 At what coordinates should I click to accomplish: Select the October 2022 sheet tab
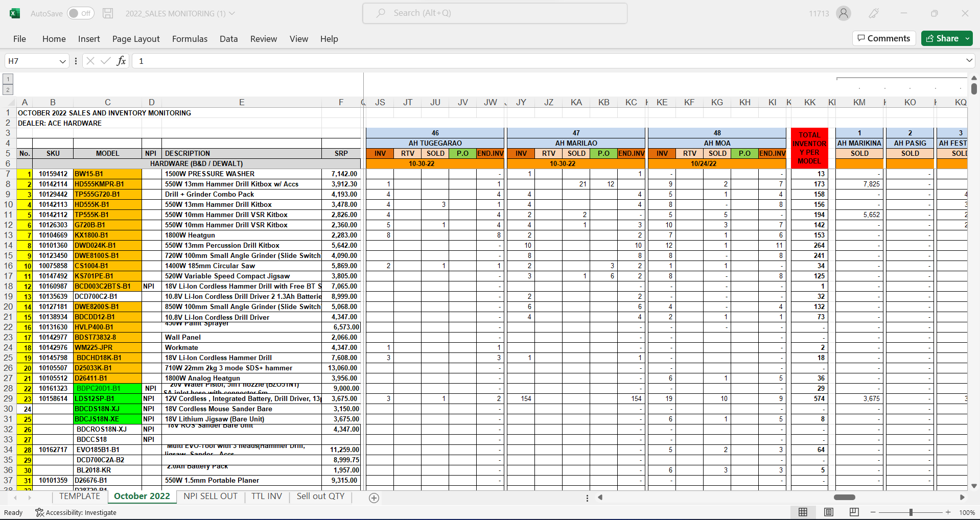point(142,497)
